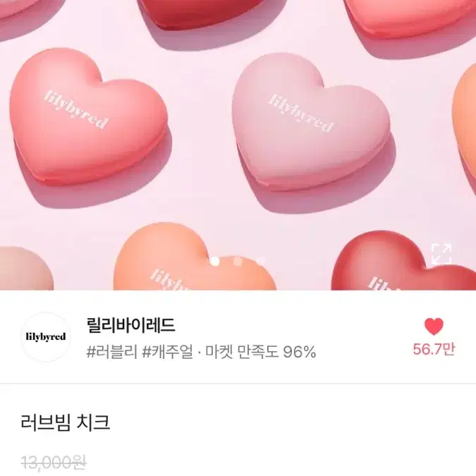Open the product image in fullscreen view
Viewport: 476px width, 476px height.
(441, 253)
